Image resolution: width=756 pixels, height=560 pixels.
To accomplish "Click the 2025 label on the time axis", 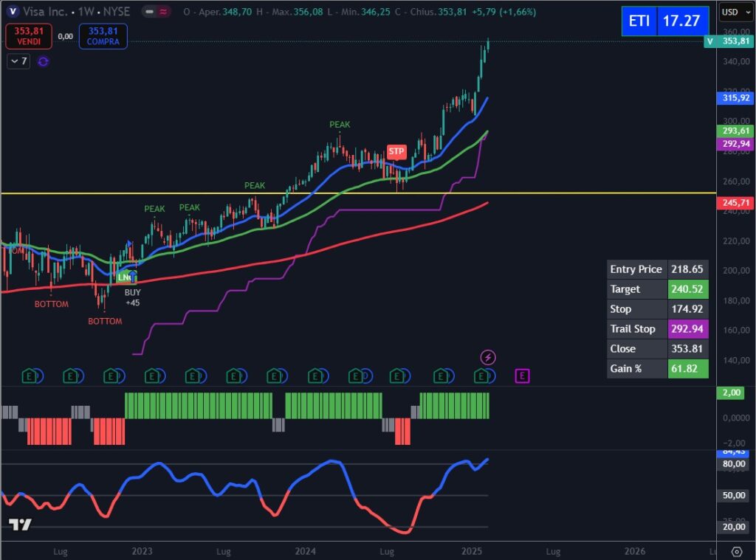I will coord(472,551).
